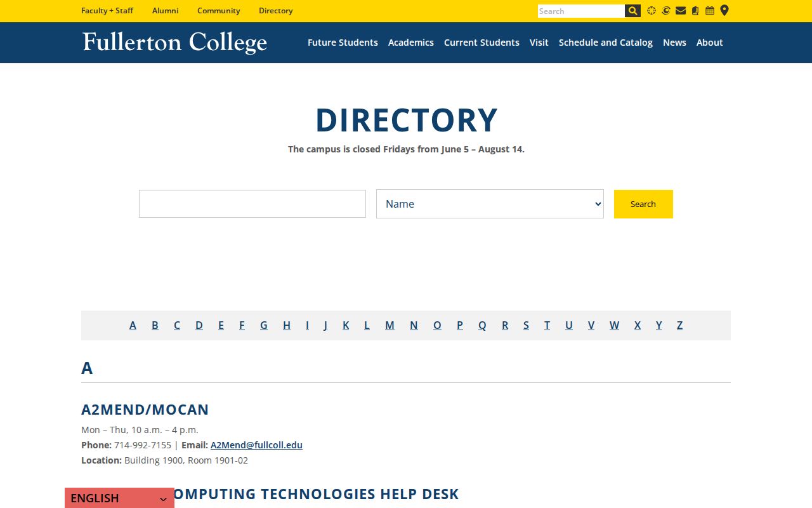Jump to letter Y in alphabet bar
This screenshot has height=508, width=812.
pos(658,325)
